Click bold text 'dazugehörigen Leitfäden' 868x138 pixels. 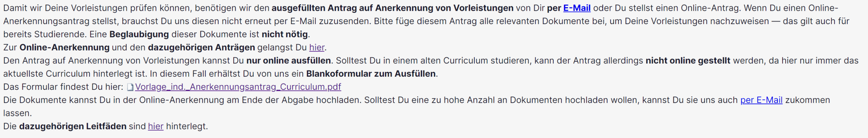[x=73, y=126]
